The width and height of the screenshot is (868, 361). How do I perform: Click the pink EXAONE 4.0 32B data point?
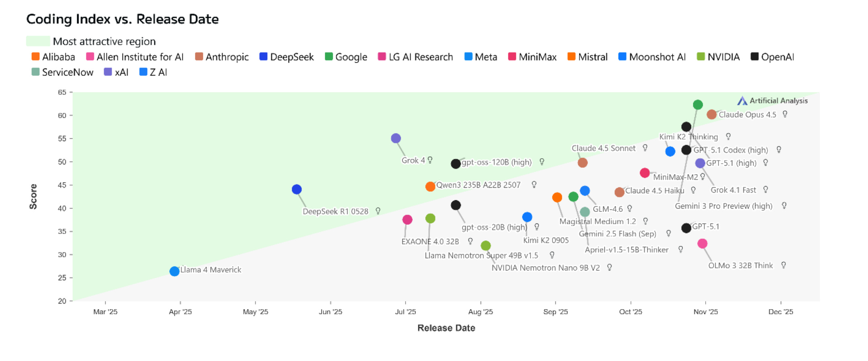point(407,219)
